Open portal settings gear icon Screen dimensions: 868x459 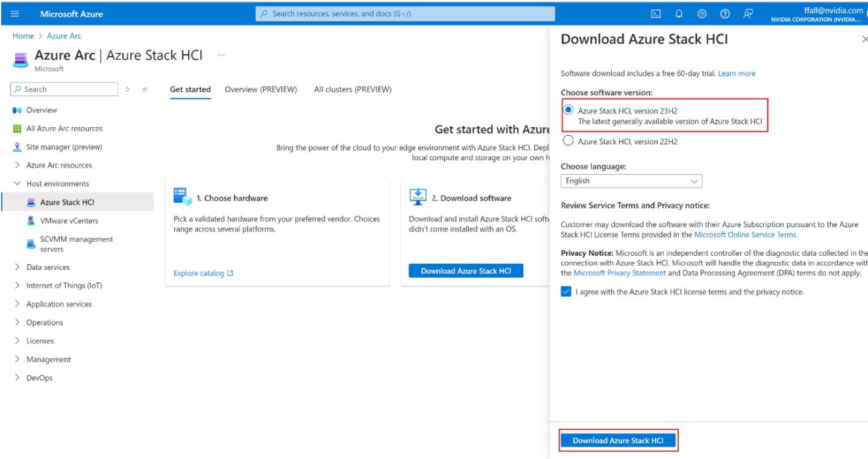click(702, 14)
